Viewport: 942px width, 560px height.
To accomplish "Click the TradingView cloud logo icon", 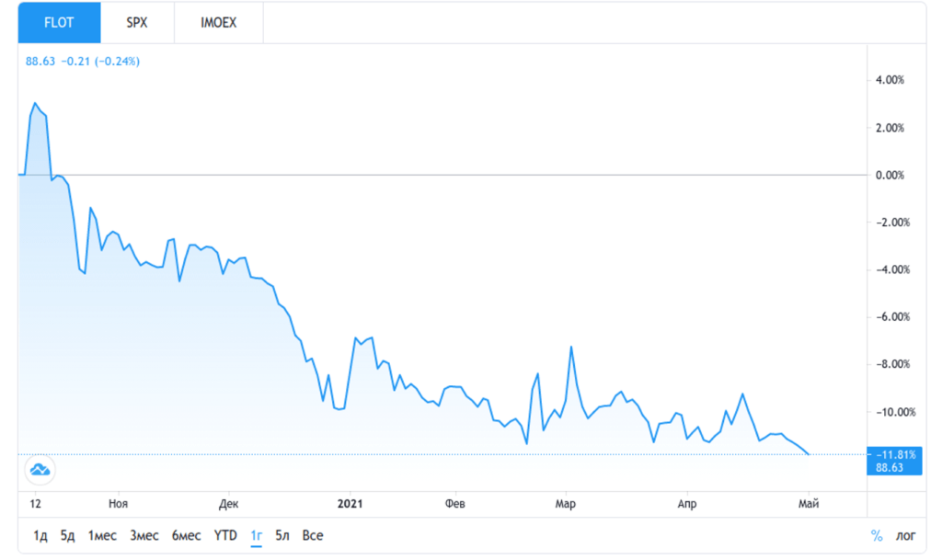I will pyautogui.click(x=40, y=470).
